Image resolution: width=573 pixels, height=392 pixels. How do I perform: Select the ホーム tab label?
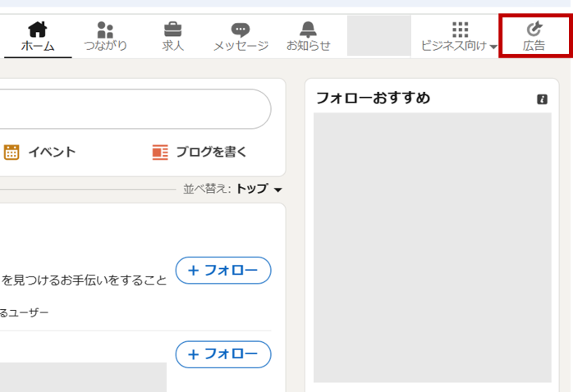[38, 46]
